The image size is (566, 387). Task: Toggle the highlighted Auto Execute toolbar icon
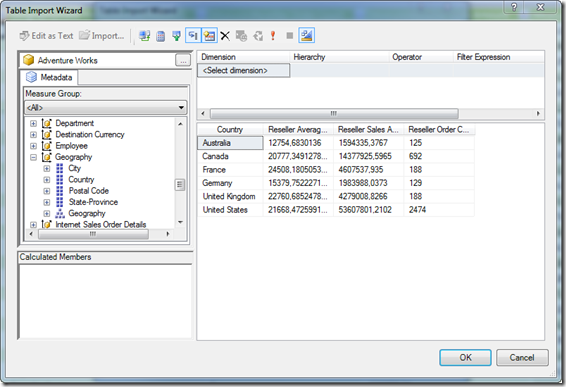193,35
